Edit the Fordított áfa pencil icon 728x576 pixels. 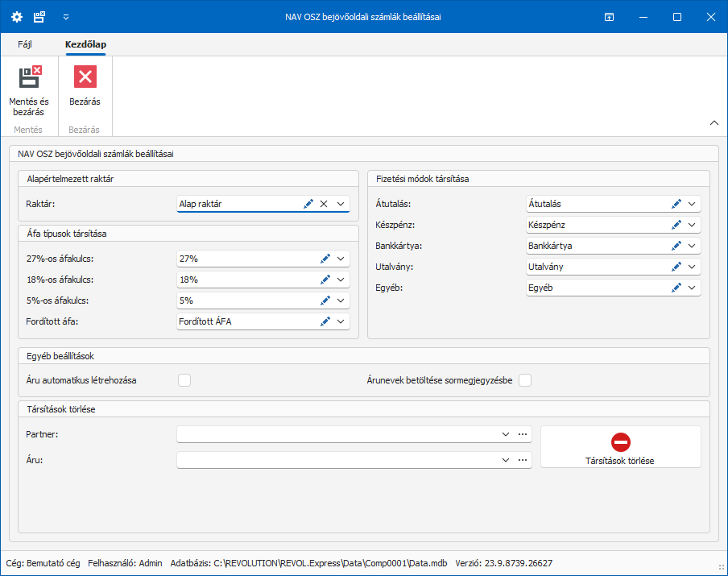point(325,321)
